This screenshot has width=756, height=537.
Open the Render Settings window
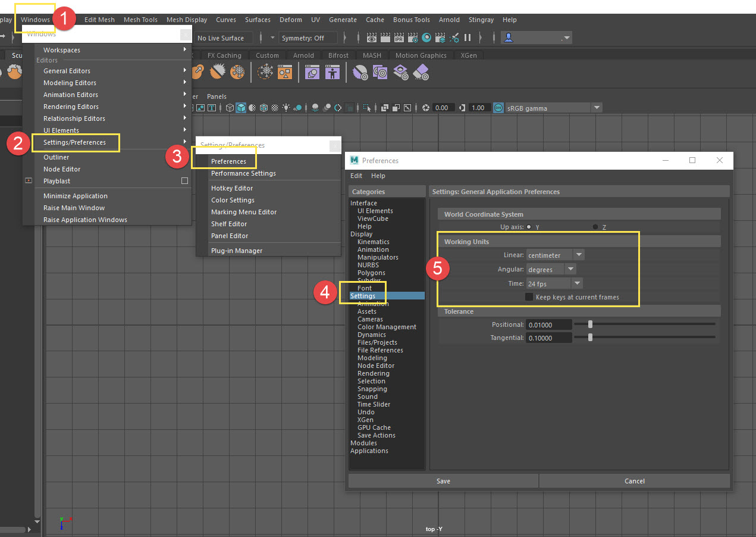click(x=412, y=37)
